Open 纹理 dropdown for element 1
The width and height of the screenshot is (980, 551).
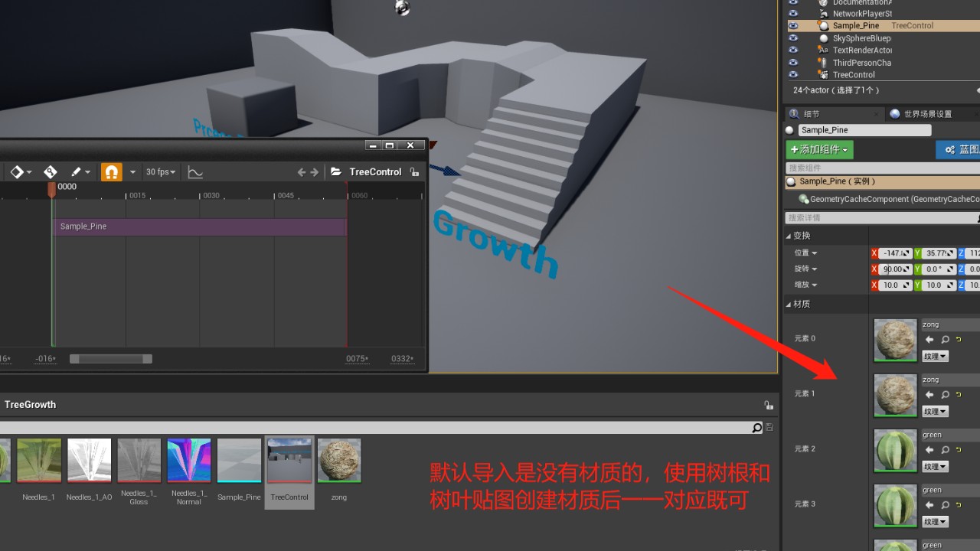[935, 411]
